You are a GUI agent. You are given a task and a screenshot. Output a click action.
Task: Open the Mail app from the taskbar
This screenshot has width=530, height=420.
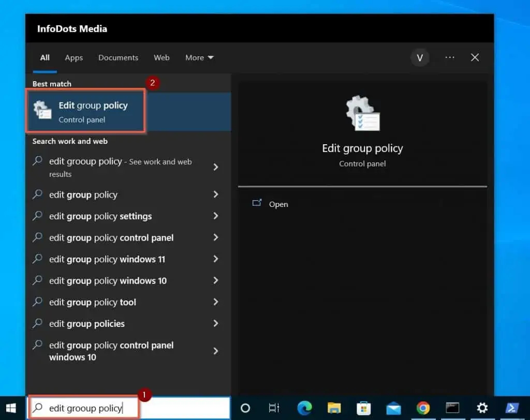[x=393, y=409]
